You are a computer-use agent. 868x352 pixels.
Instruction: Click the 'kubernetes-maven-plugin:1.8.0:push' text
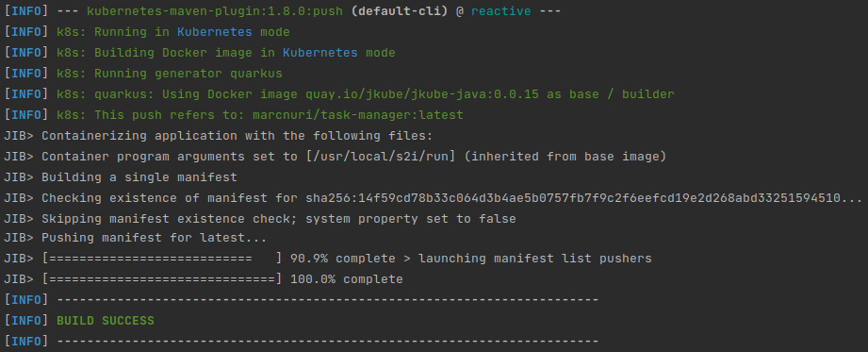pyautogui.click(x=215, y=11)
